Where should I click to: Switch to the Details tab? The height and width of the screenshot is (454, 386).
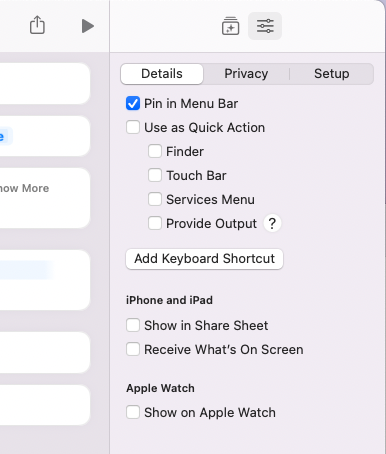[162, 74]
